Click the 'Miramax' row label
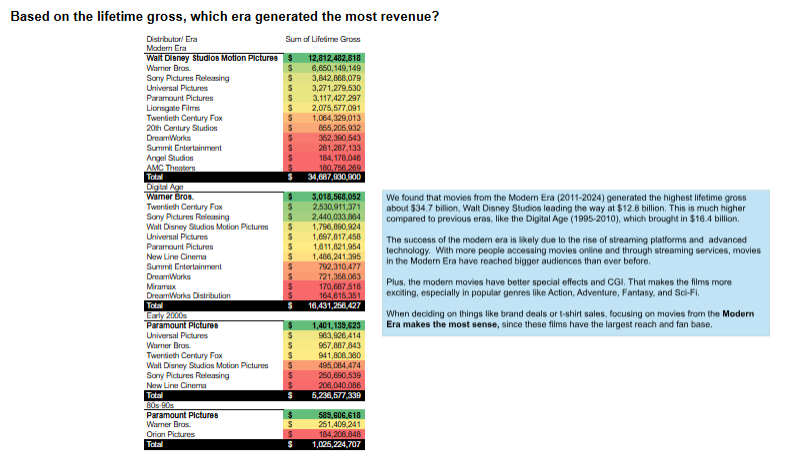789x465 pixels. click(x=161, y=286)
